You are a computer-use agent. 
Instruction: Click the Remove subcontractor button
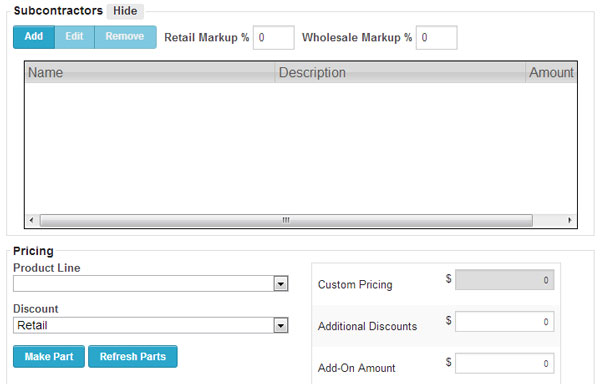[x=125, y=37]
